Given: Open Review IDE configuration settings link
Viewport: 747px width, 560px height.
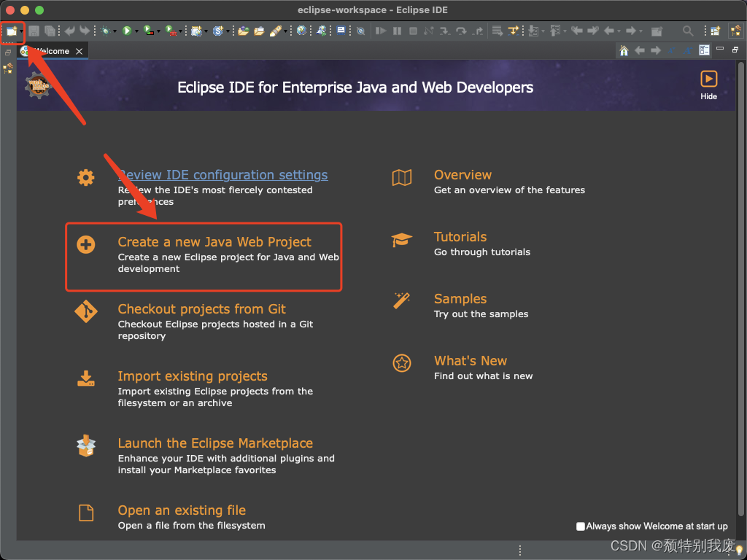Looking at the screenshot, I should tap(222, 175).
